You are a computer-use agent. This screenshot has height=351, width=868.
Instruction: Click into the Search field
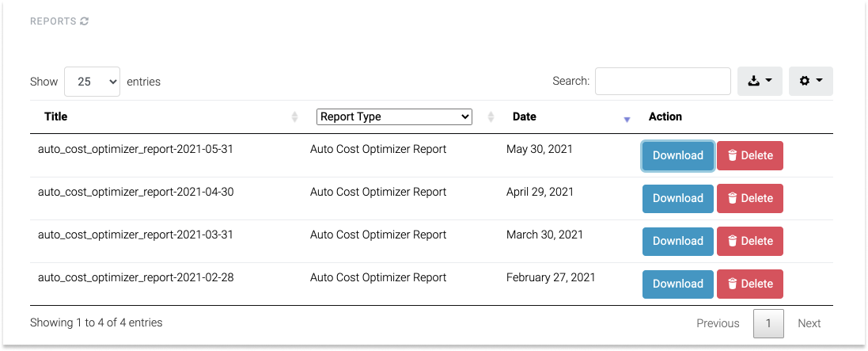pyautogui.click(x=662, y=81)
